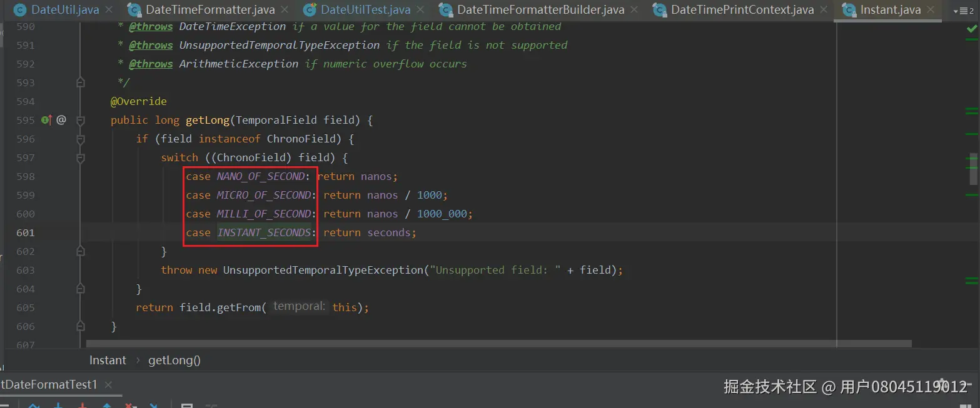This screenshot has height=408, width=980.
Task: Open the DateTimeFormatterBuilder.java tab
Action: (541, 9)
